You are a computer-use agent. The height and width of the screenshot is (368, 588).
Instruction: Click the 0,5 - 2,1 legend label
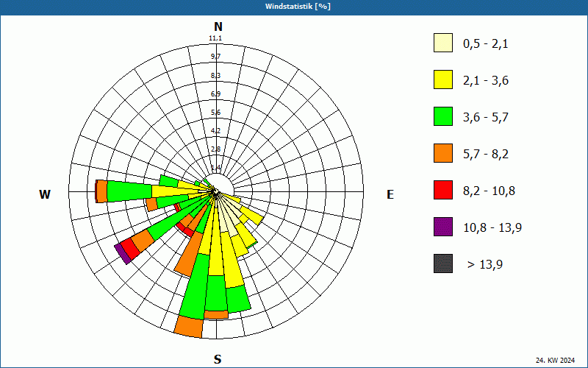coord(486,44)
